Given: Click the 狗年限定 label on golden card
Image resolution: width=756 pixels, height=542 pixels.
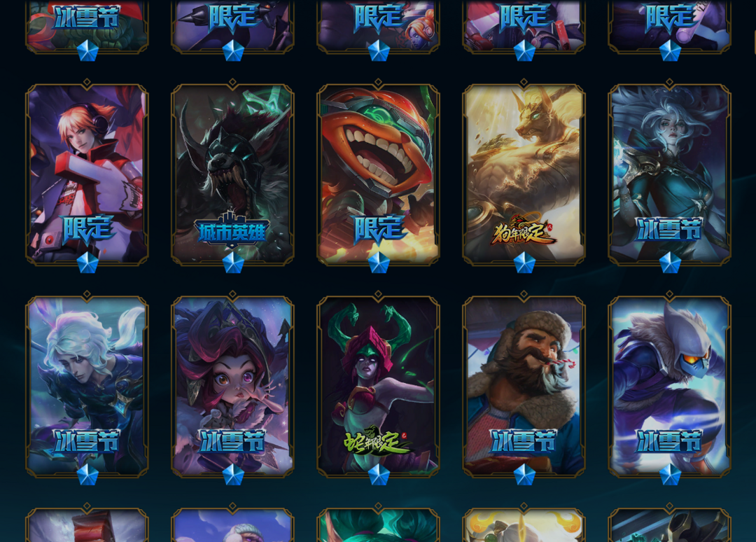Looking at the screenshot, I should coord(524,230).
